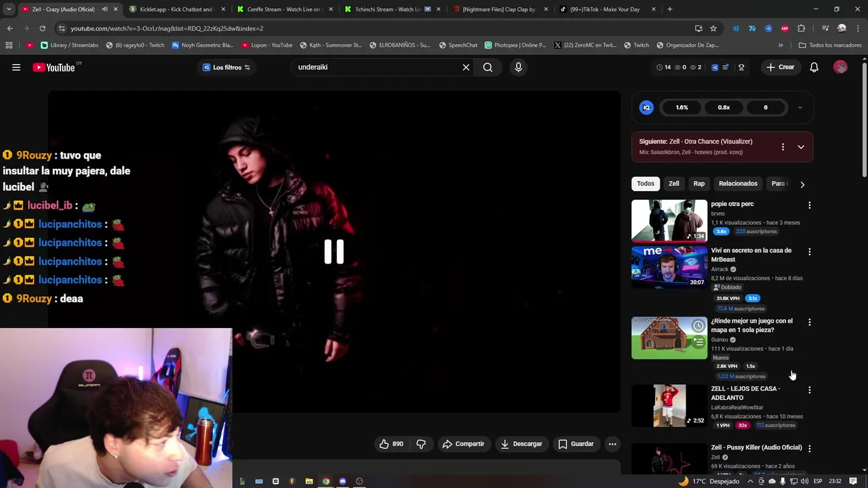This screenshot has width=868, height=488.
Task: Pause the video in the player
Action: [x=334, y=251]
